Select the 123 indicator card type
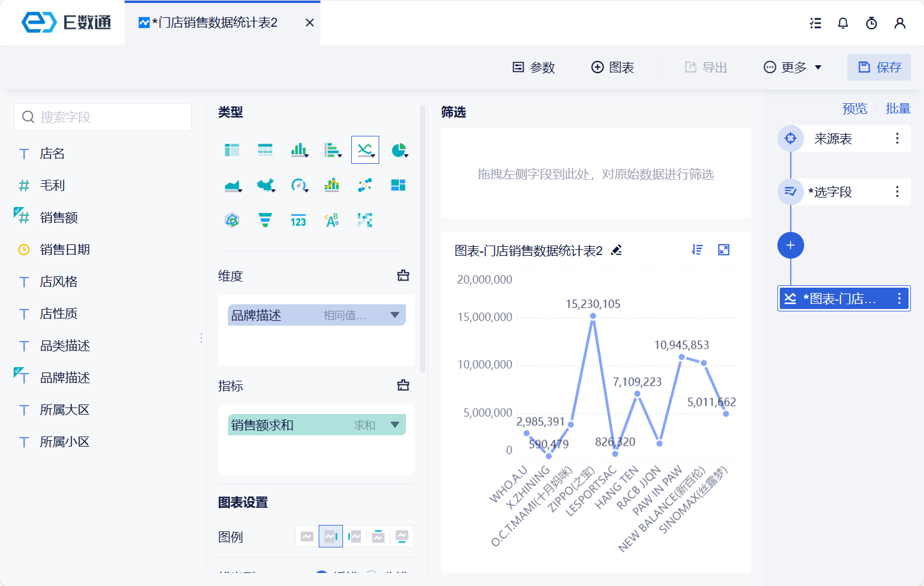Viewport: 924px width, 586px height. click(299, 221)
